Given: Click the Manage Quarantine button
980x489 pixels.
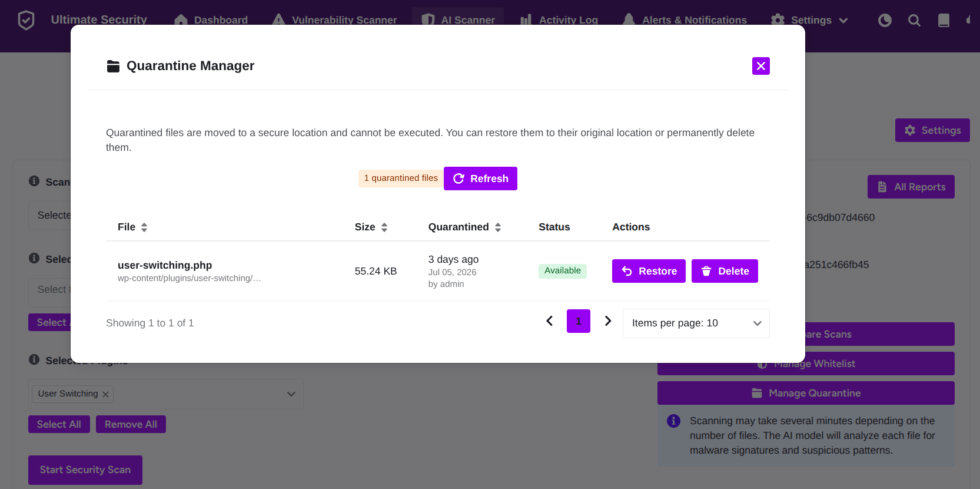Looking at the screenshot, I should click(x=806, y=393).
